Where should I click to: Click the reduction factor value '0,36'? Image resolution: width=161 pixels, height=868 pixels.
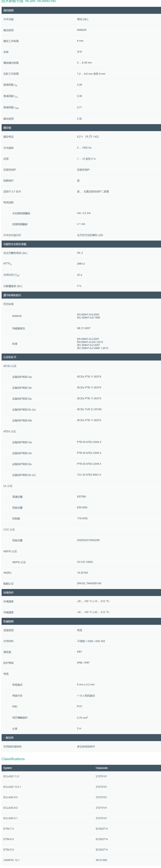tap(80, 96)
